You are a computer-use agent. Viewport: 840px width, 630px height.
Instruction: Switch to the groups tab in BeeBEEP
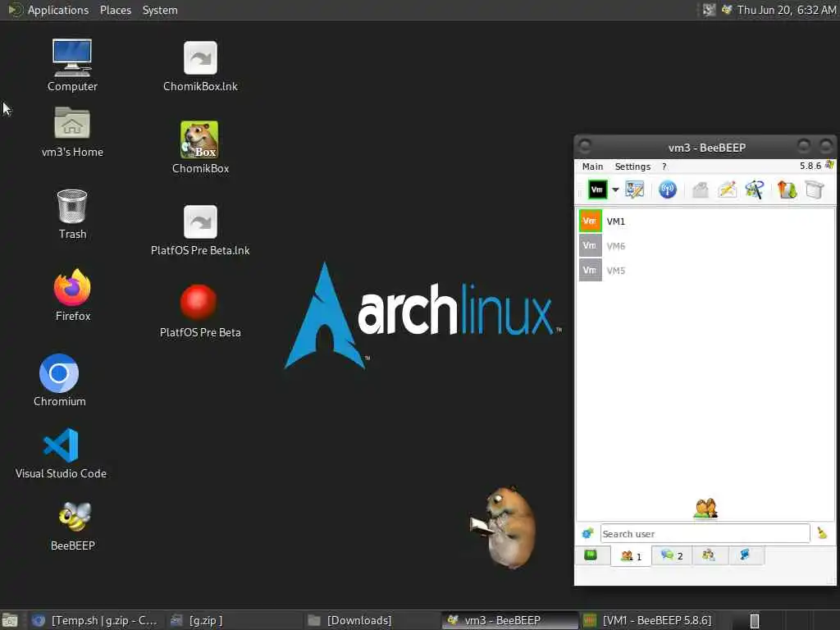tap(709, 555)
